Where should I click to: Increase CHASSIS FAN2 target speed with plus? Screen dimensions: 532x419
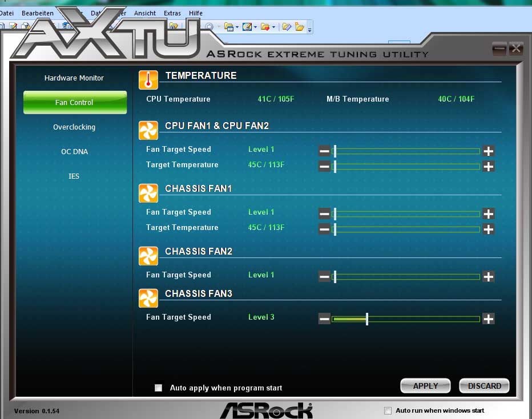point(488,276)
